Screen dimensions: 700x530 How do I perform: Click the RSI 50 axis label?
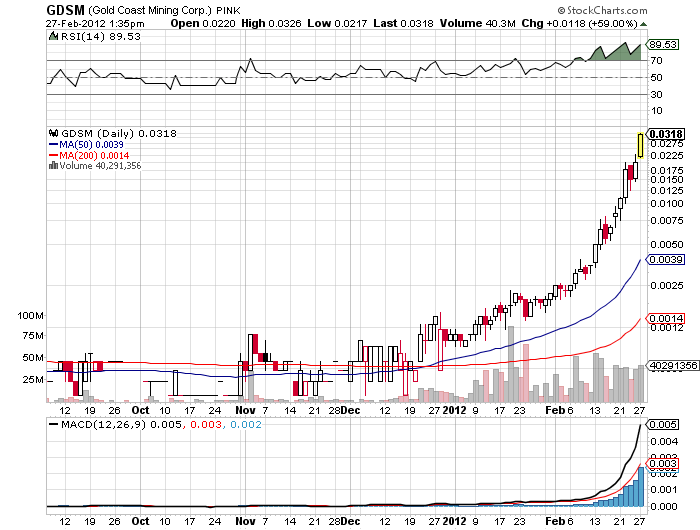pyautogui.click(x=656, y=78)
